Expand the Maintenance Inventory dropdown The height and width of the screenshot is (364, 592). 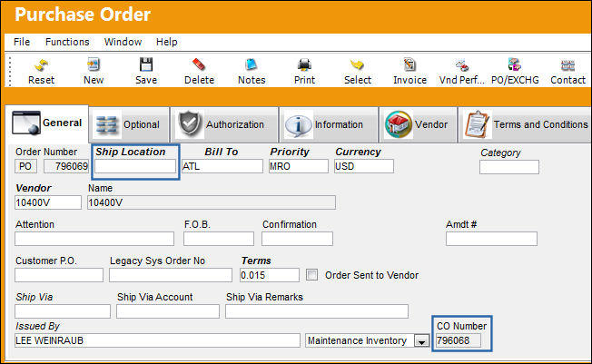tap(421, 340)
